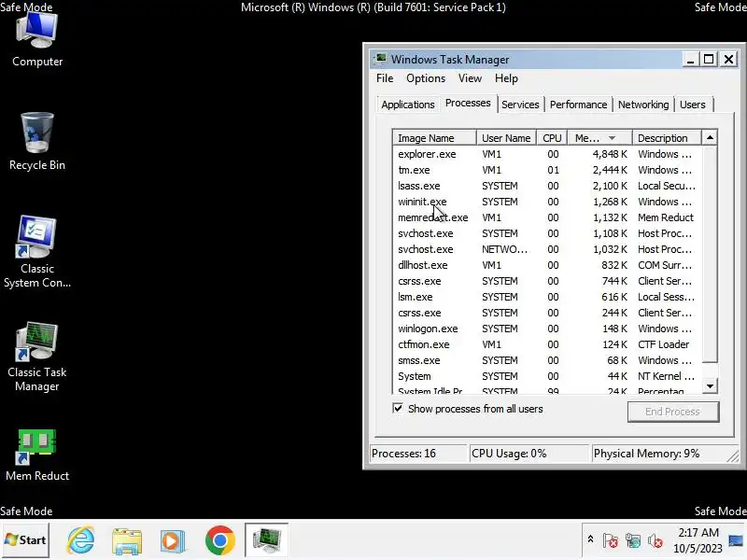
Task: Click the muted volume tray icon
Action: [x=655, y=541]
